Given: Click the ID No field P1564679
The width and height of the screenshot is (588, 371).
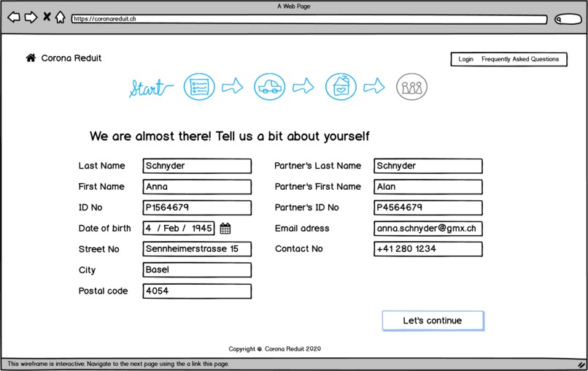Looking at the screenshot, I should click(197, 207).
